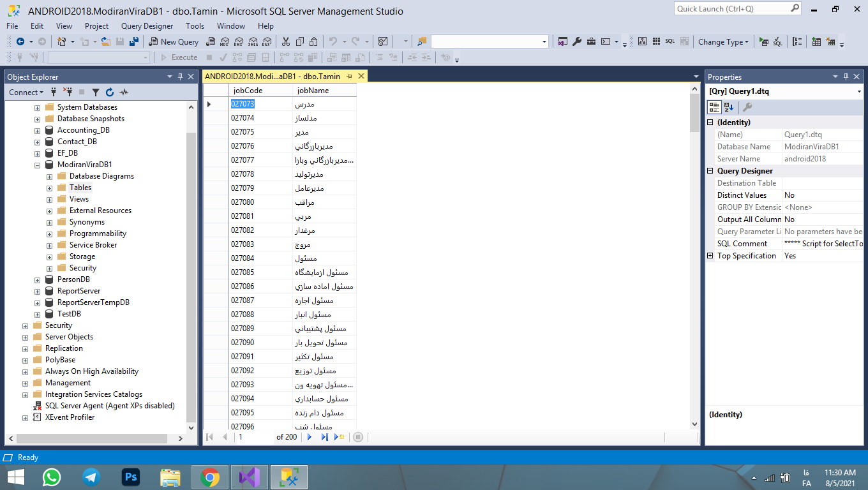Click the Connect plug icon in Object Explorer

(x=54, y=92)
